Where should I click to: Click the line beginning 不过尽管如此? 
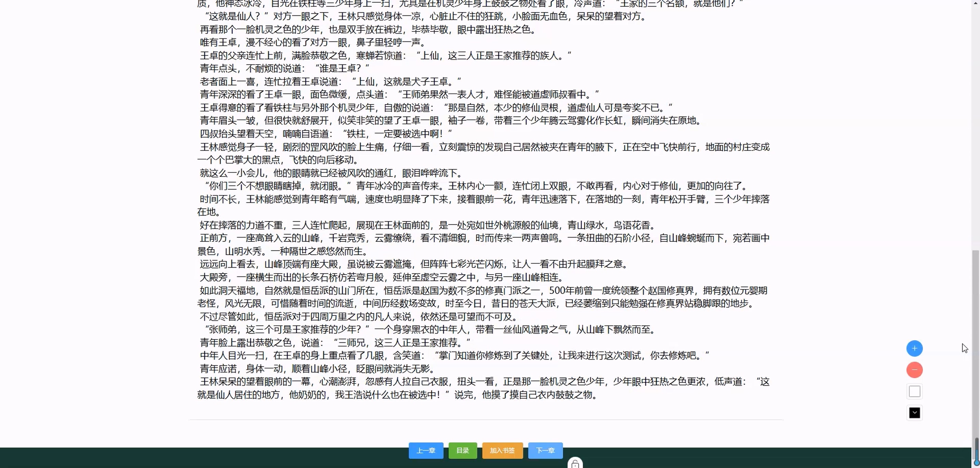(358, 317)
